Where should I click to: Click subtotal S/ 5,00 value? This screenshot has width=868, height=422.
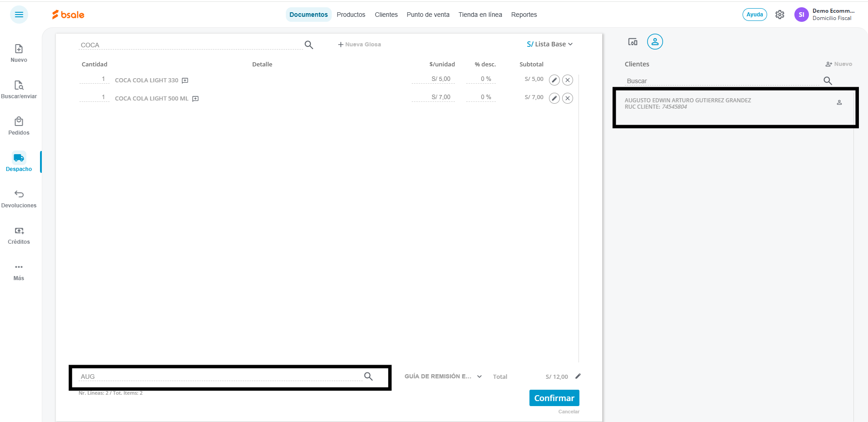pos(534,79)
